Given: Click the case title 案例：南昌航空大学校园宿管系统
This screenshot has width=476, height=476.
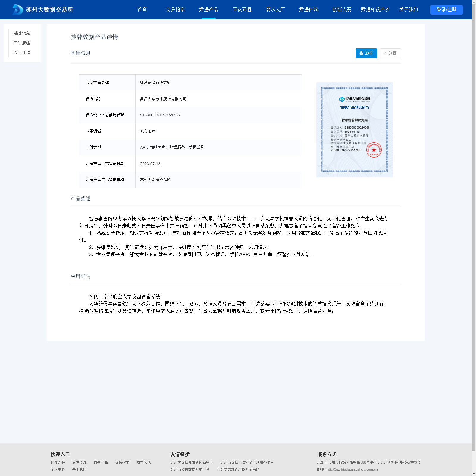Looking at the screenshot, I should 124,297.
